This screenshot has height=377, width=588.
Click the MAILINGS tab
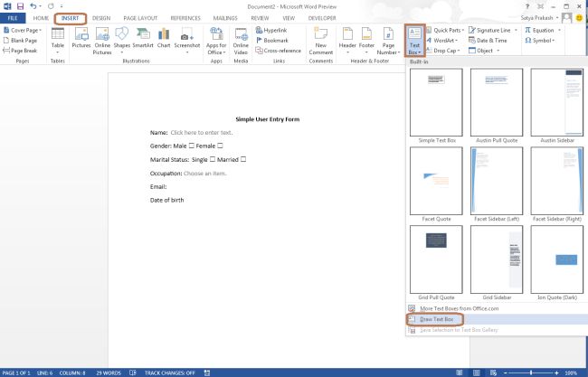[225, 18]
